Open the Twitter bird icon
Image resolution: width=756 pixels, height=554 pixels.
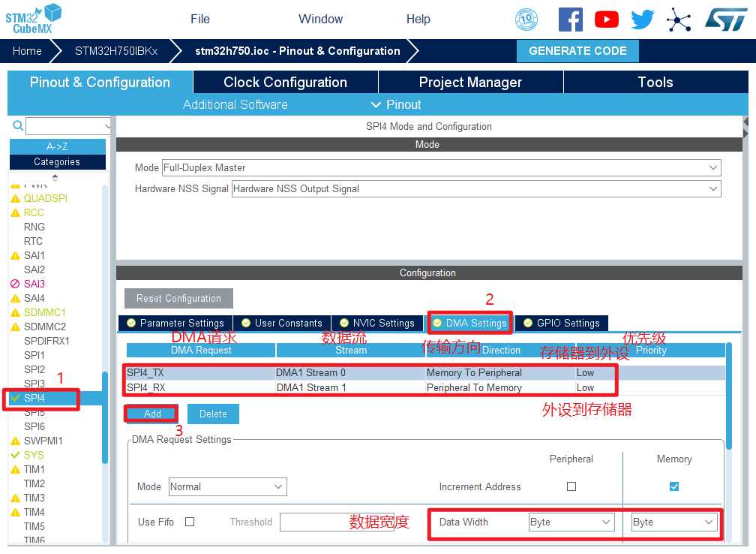click(643, 20)
